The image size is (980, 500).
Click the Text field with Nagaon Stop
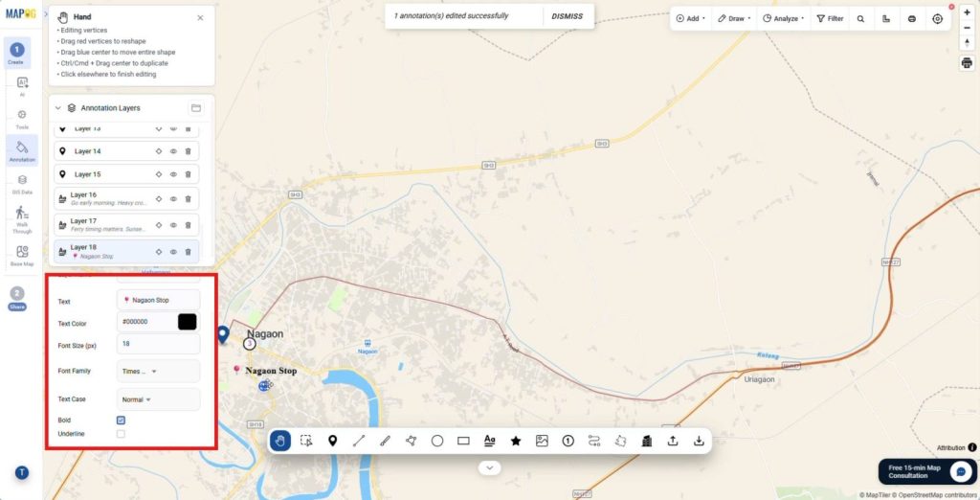click(159, 300)
